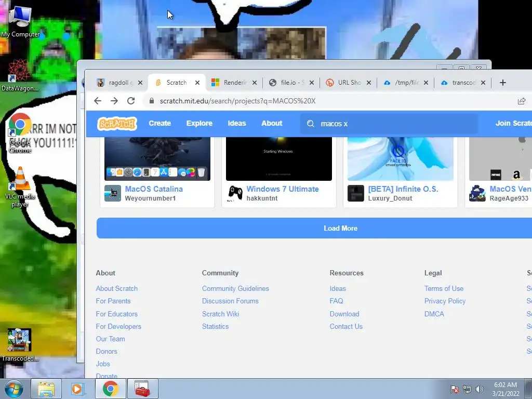The height and width of the screenshot is (399, 532).
Task: Open Weyournumber1 avatar icon
Action: coord(113,193)
